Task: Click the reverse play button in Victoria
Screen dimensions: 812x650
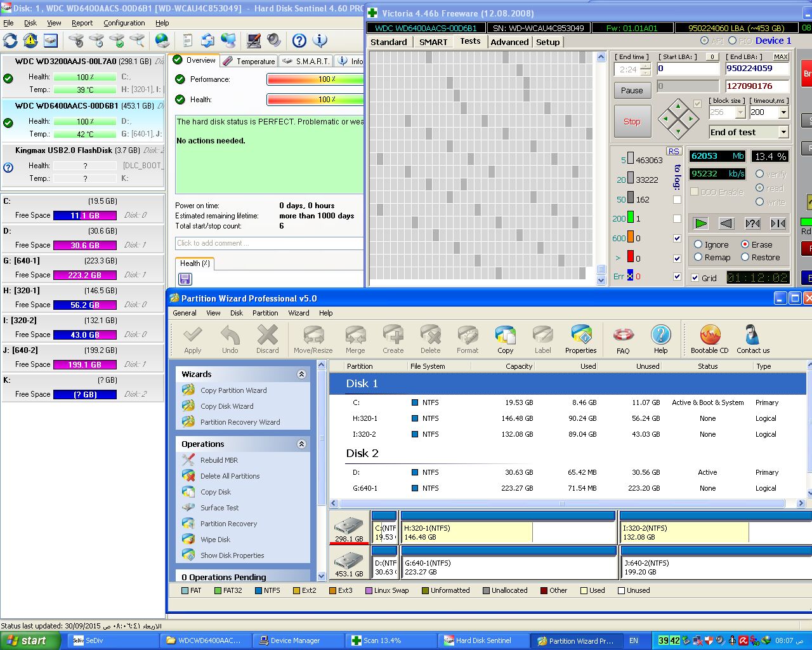Action: point(726,223)
